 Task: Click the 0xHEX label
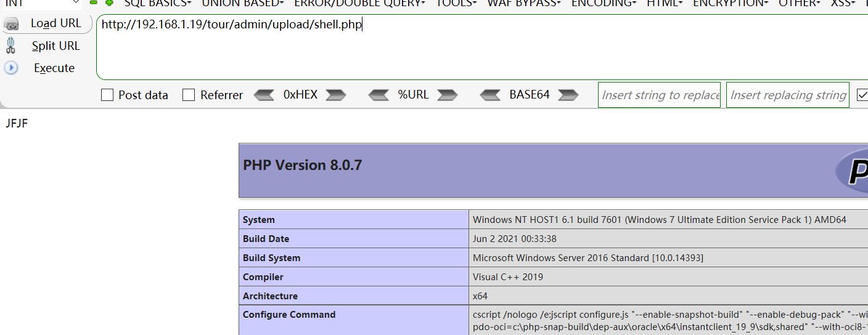point(300,95)
